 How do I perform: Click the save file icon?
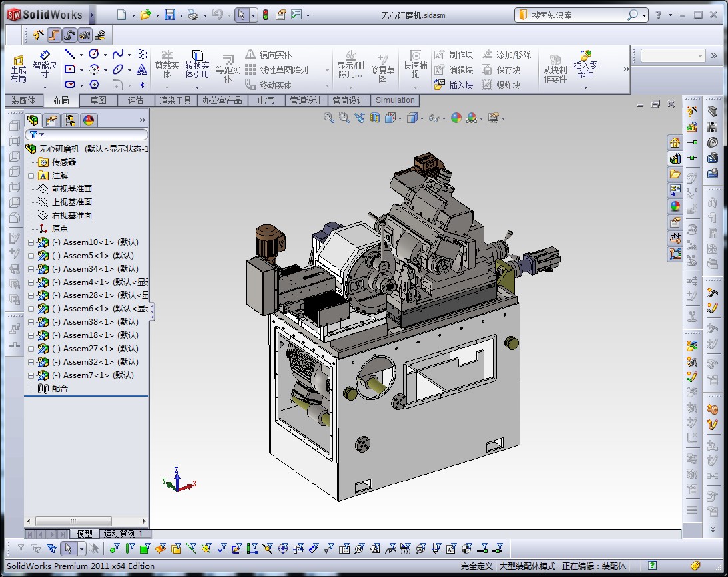[170, 15]
